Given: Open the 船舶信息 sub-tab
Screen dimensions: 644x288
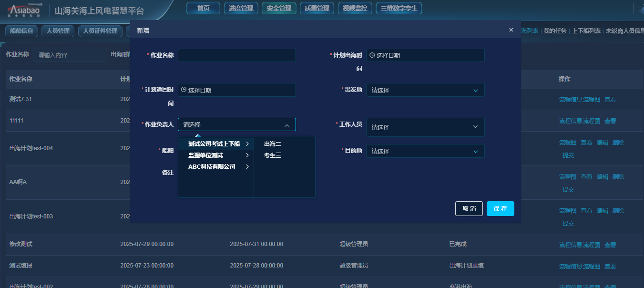Looking at the screenshot, I should 21,31.
